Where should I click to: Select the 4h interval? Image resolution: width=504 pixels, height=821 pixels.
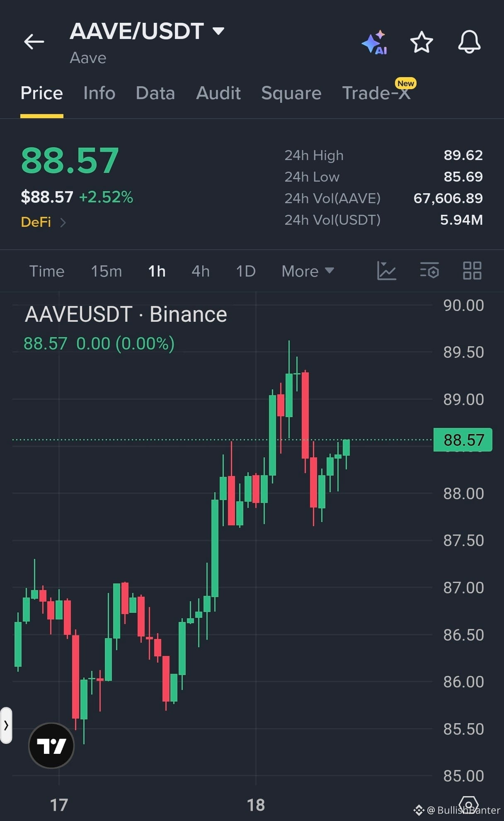point(201,271)
